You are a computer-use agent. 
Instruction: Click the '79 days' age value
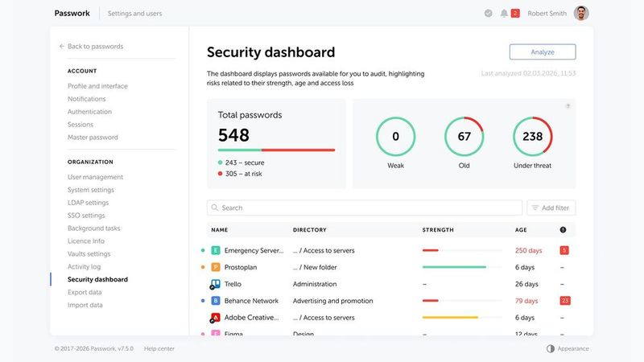pyautogui.click(x=526, y=301)
